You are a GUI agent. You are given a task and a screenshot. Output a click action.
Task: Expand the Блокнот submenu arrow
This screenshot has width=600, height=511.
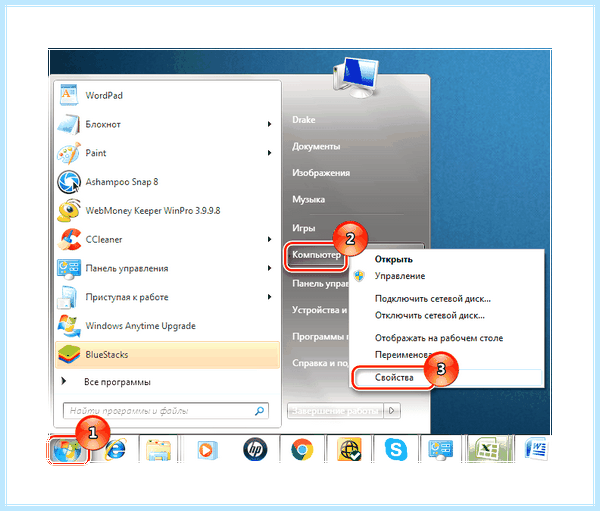tap(269, 124)
